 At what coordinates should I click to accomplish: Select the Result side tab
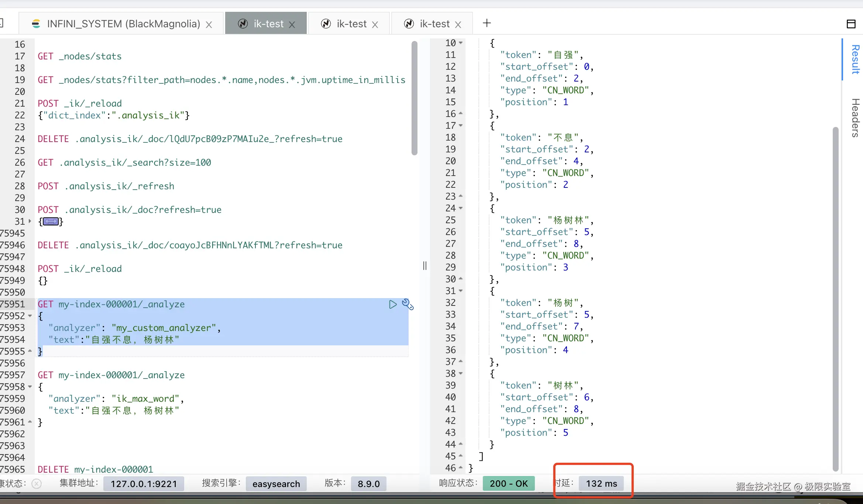855,59
